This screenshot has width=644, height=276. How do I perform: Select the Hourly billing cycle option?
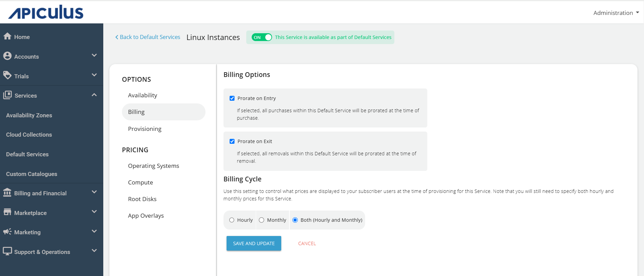232,220
